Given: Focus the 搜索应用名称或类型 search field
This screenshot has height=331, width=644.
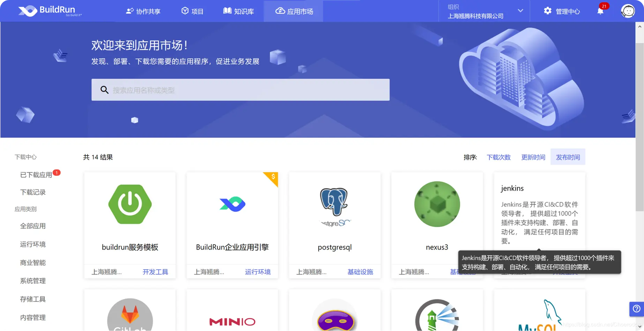Looking at the screenshot, I should (240, 90).
